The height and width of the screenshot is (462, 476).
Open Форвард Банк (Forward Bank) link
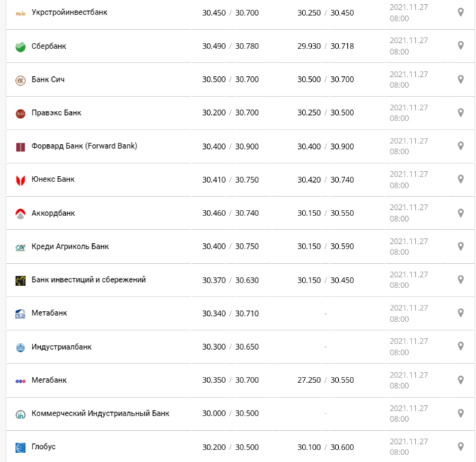85,146
